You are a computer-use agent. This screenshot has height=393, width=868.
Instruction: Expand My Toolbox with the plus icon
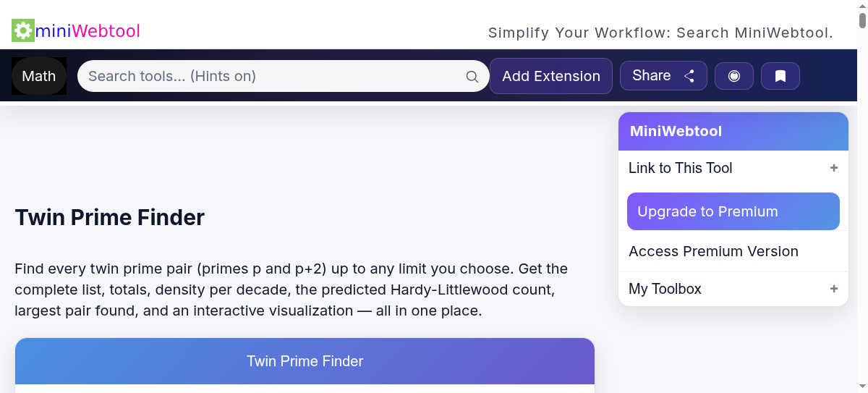(x=834, y=289)
